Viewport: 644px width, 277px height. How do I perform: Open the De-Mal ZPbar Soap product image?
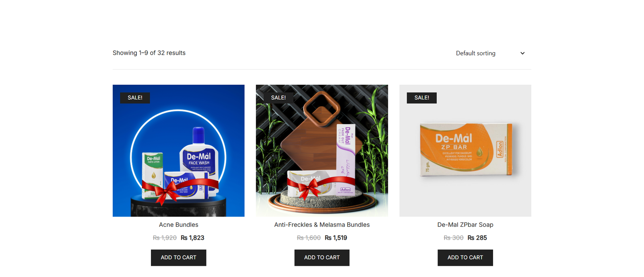point(465,151)
